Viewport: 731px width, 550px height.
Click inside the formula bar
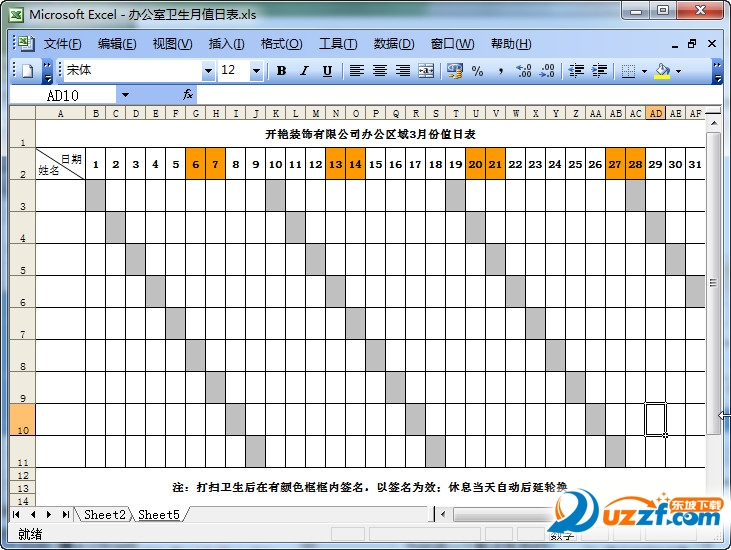tap(459, 95)
